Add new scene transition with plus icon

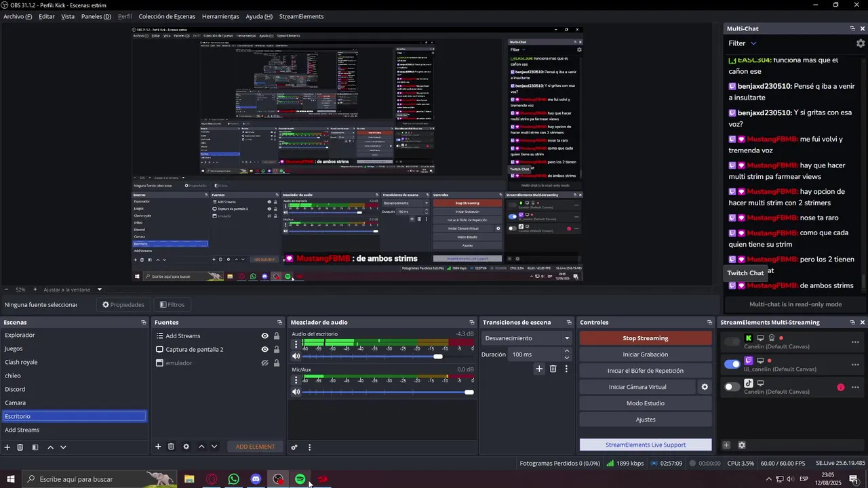coord(539,369)
